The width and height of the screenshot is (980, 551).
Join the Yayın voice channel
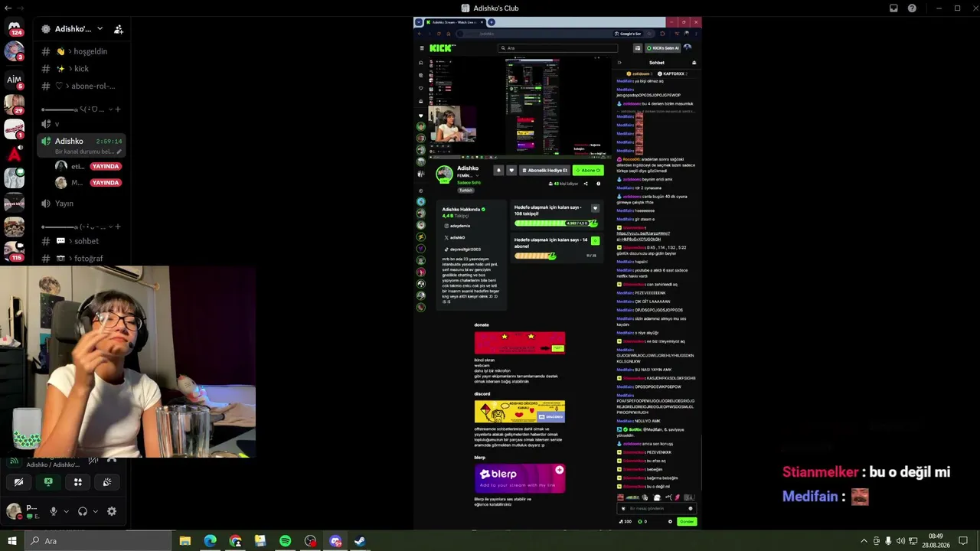click(x=82, y=204)
